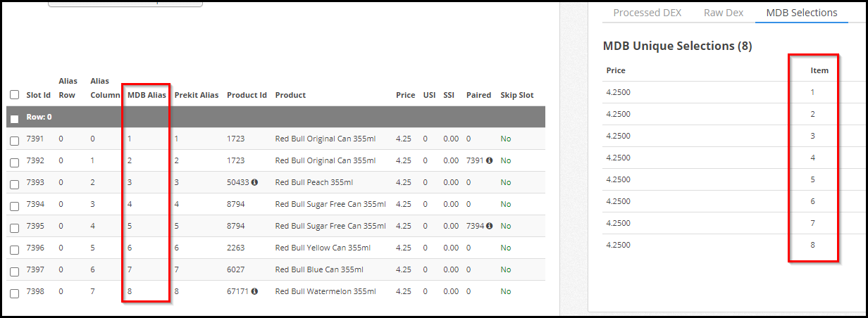Click the Price header in MDB Selections
The height and width of the screenshot is (318, 868).
coord(616,70)
